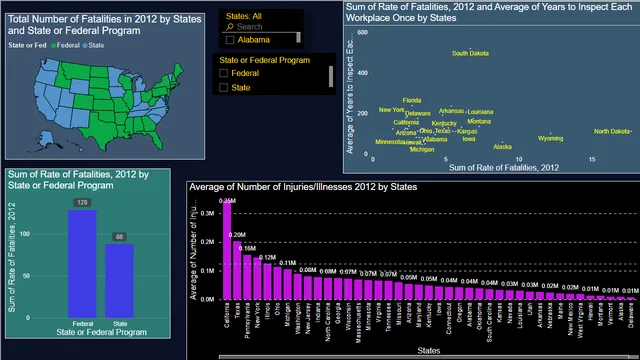Image resolution: width=640 pixels, height=360 pixels.
Task: Check the Federal program checkbox
Action: pyautogui.click(x=223, y=73)
